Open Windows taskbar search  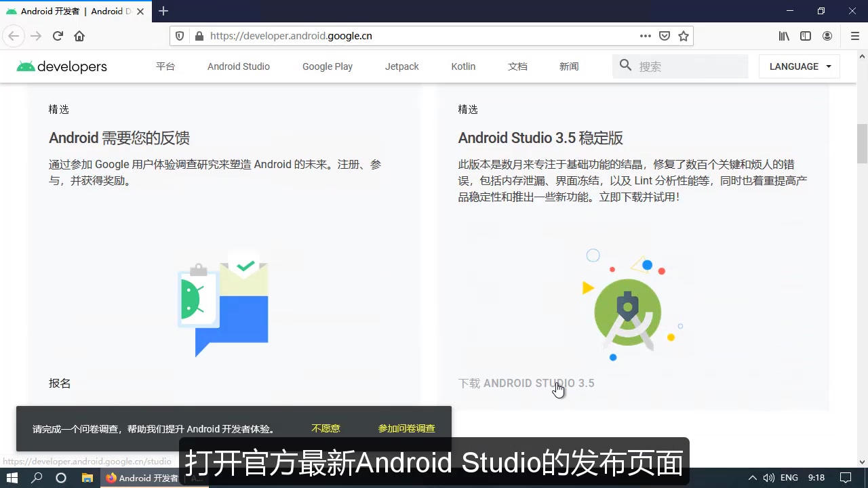point(37,478)
